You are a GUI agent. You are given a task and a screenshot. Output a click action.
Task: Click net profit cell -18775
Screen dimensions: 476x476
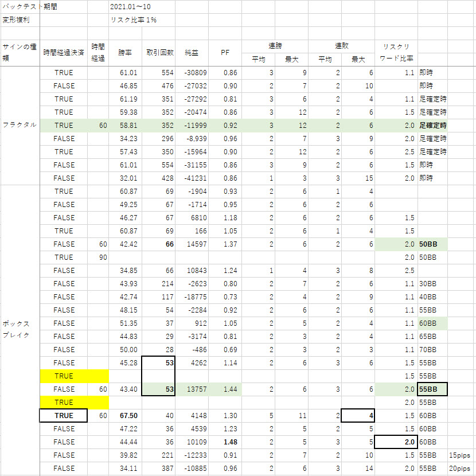pyautogui.click(x=192, y=297)
